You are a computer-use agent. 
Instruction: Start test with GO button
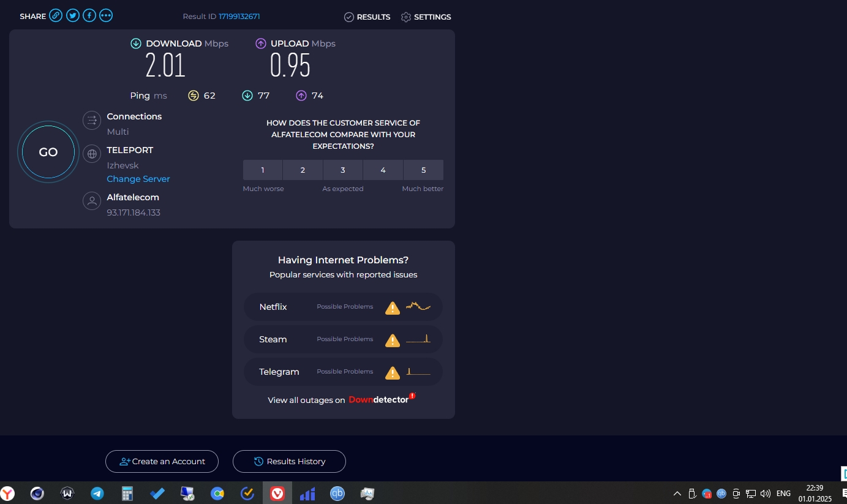48,152
